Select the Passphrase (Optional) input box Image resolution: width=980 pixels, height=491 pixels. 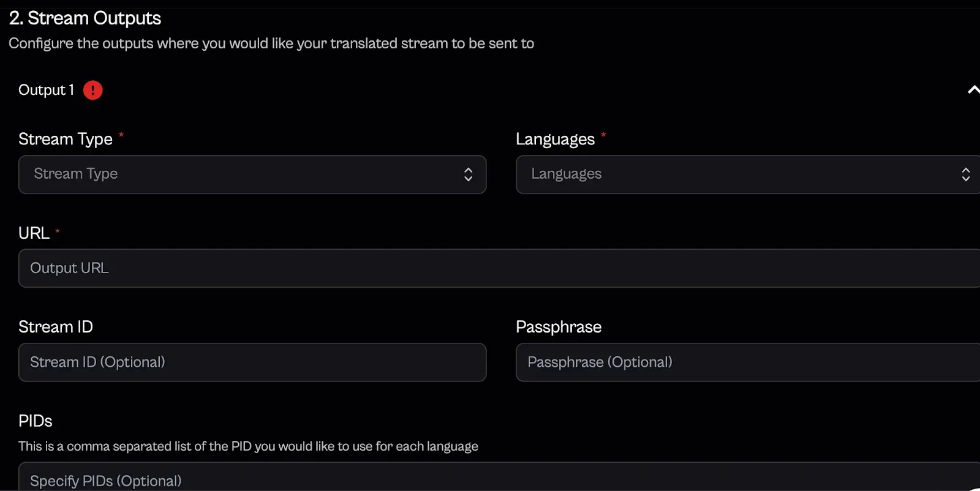(x=747, y=362)
